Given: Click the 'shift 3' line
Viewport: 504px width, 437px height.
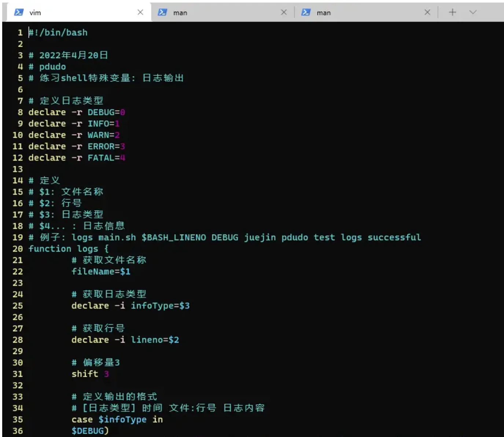Looking at the screenshot, I should point(90,374).
